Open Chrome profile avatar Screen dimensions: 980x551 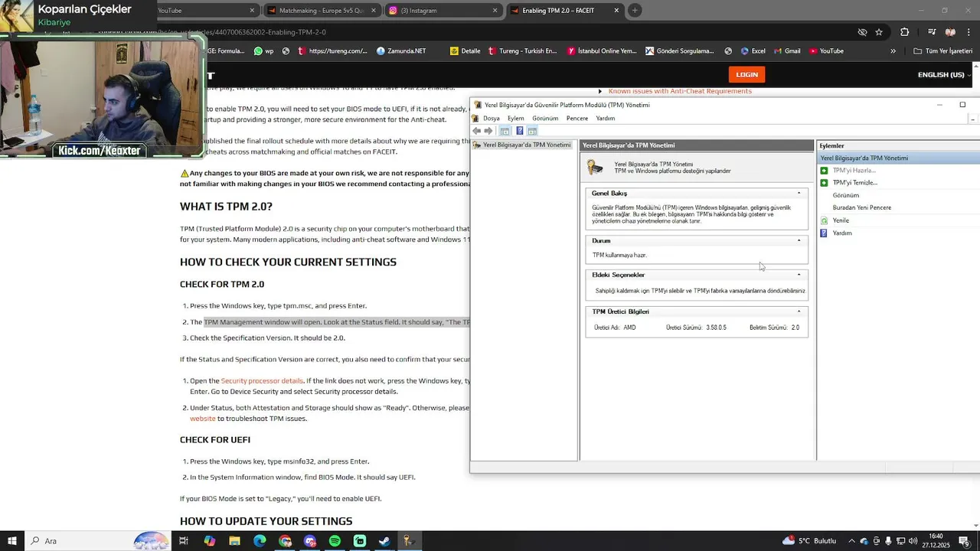click(950, 32)
